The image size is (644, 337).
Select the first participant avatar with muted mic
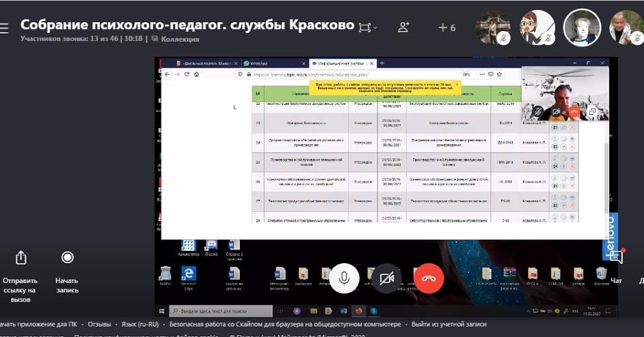click(493, 28)
